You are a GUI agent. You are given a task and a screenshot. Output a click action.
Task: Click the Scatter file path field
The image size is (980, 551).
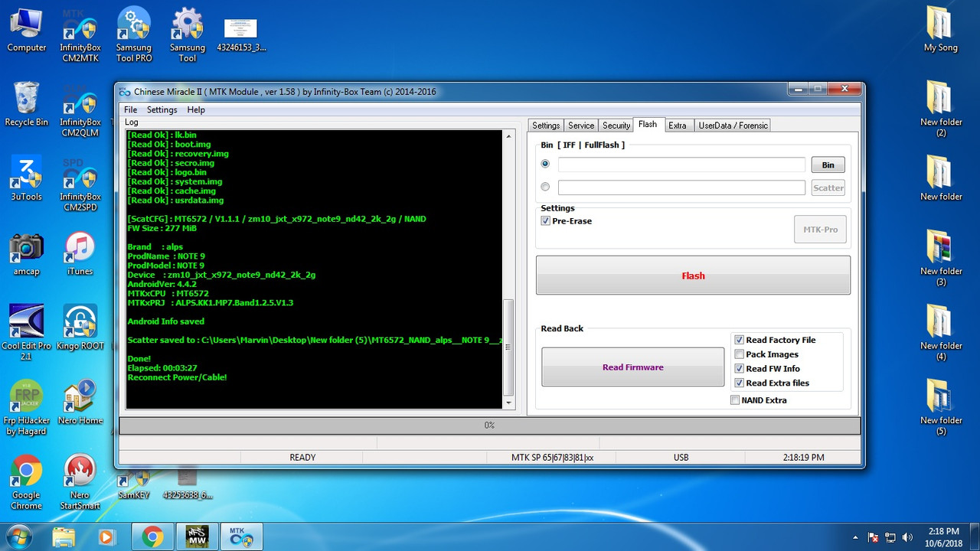point(681,187)
